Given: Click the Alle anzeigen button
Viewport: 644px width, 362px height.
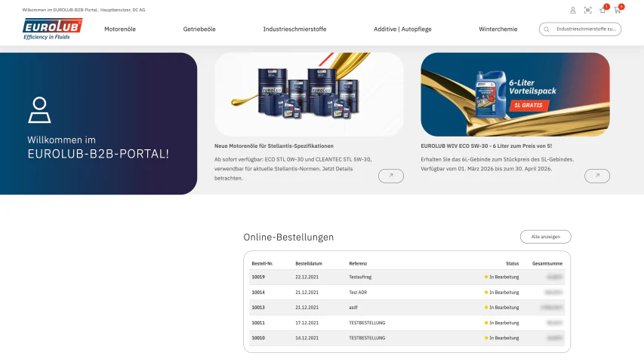Looking at the screenshot, I should point(545,236).
